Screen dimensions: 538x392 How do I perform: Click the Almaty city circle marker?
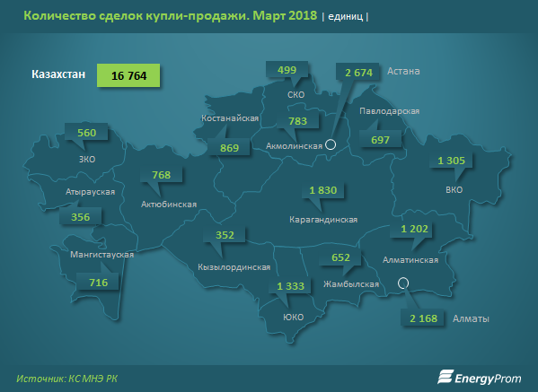coord(403,283)
